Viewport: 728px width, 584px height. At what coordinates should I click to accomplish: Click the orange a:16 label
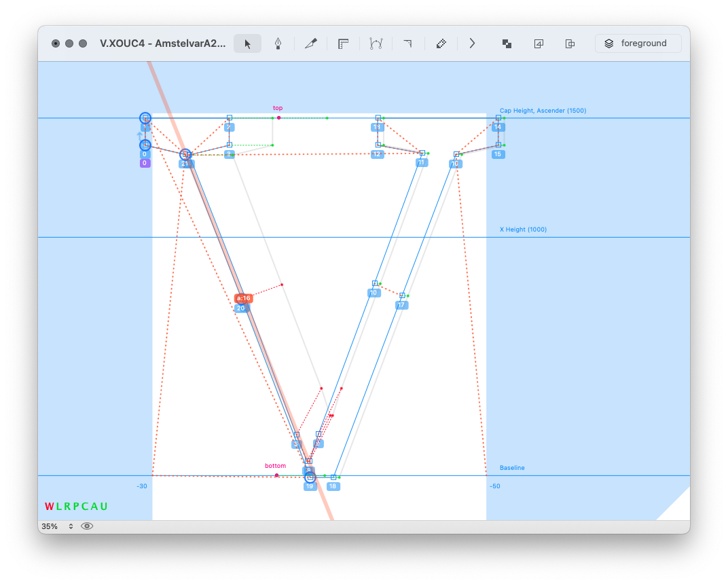(x=243, y=298)
